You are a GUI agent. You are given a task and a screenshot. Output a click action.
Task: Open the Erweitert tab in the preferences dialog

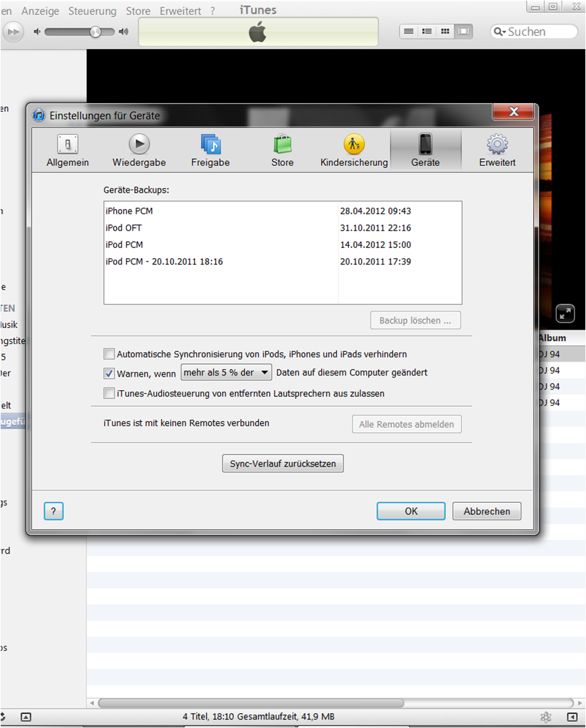pos(497,150)
